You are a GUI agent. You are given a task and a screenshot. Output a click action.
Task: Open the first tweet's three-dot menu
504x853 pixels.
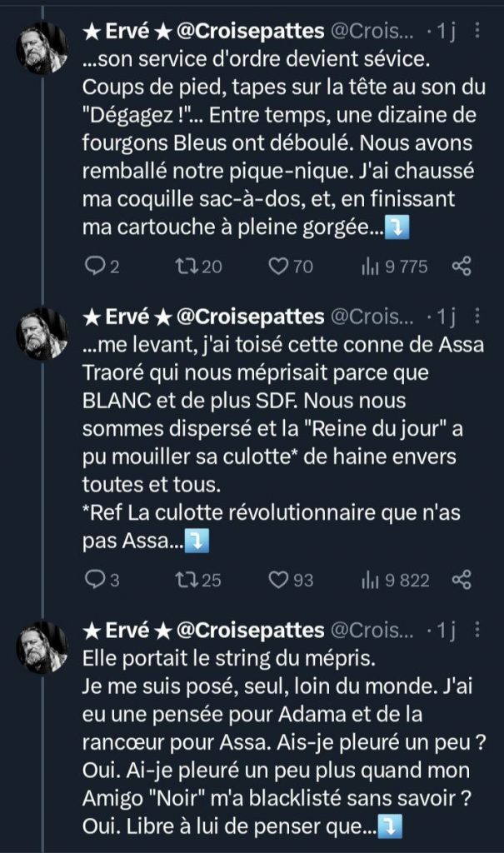click(x=477, y=32)
